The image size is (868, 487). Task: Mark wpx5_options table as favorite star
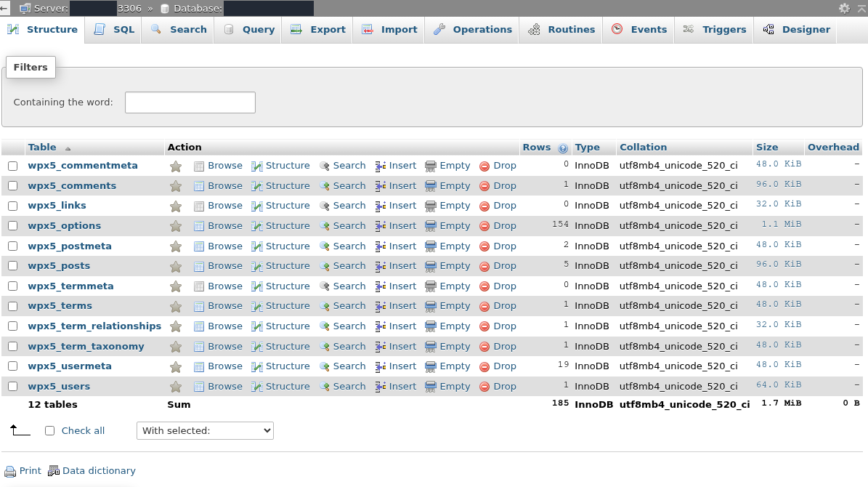(176, 226)
